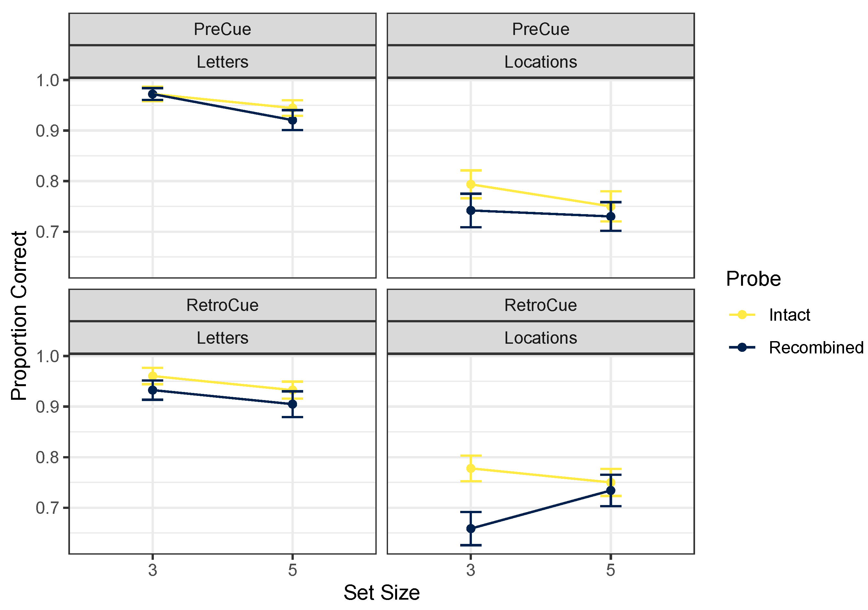Click the Intact legend marker
This screenshot has height=610, width=868.
click(742, 315)
